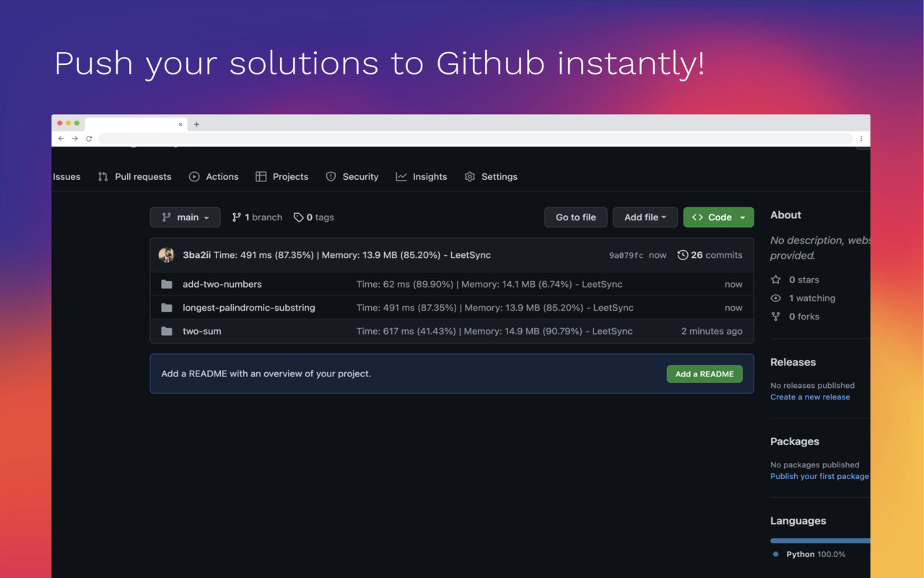Expand the Add file dropdown
The height and width of the screenshot is (578, 924).
coord(645,217)
